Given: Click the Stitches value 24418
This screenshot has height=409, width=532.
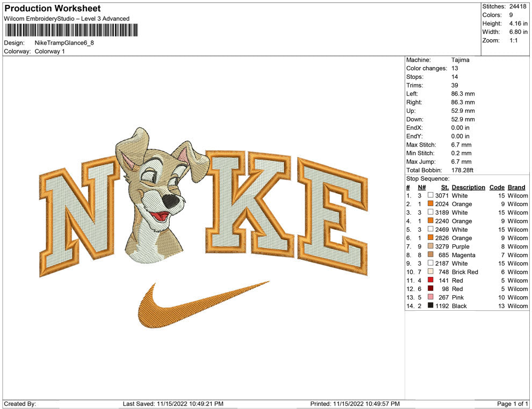Looking at the screenshot, I should pyautogui.click(x=517, y=6).
